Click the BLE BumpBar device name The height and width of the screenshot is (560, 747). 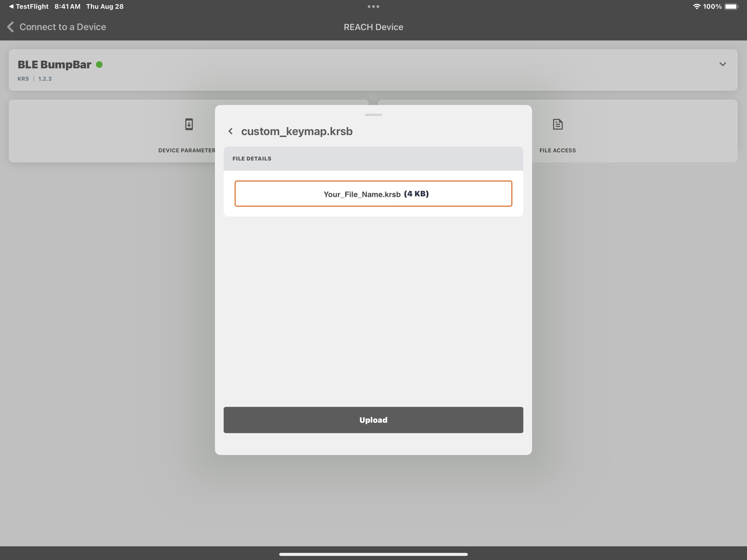coord(54,65)
